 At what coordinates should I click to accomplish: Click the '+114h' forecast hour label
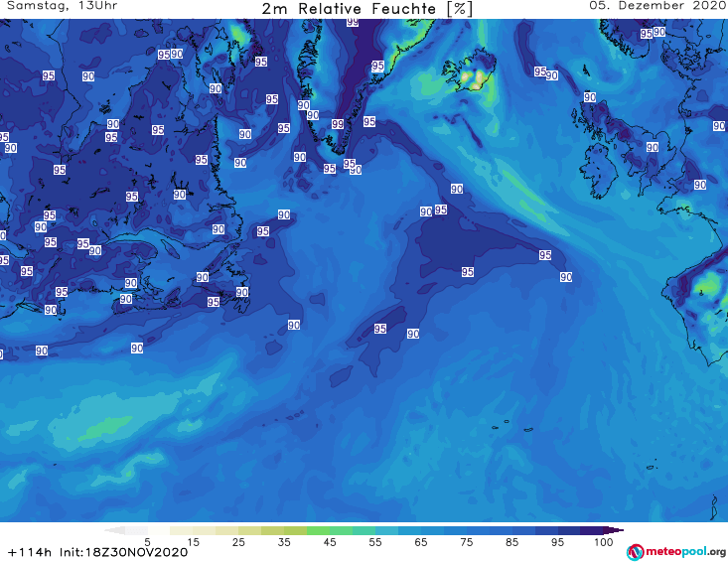[x=30, y=552]
